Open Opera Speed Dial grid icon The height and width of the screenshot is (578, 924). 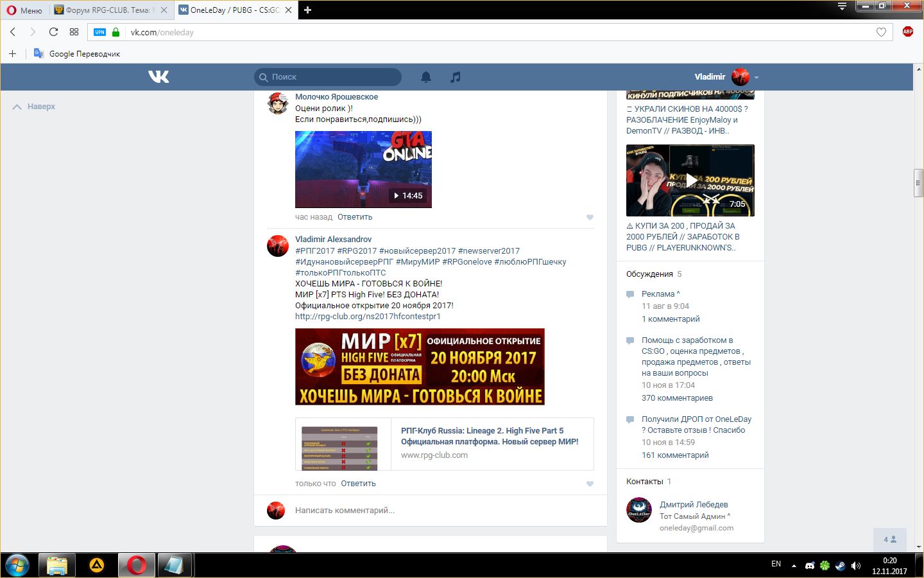tap(74, 32)
